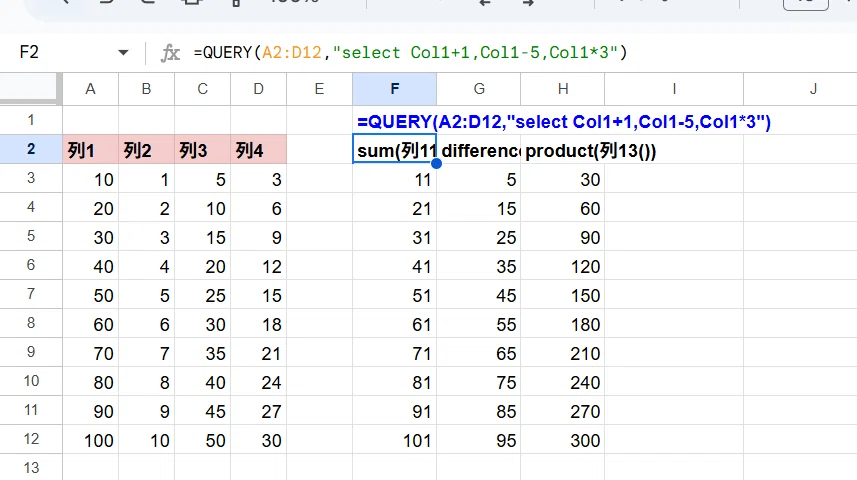This screenshot has height=480, width=857.
Task: Open the Name box dropdown arrow
Action: click(x=123, y=52)
